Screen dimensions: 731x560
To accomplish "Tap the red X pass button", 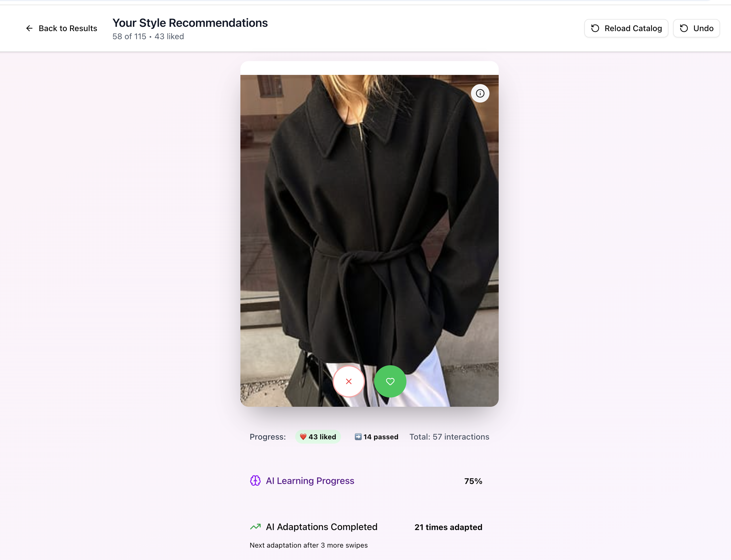I will (348, 381).
